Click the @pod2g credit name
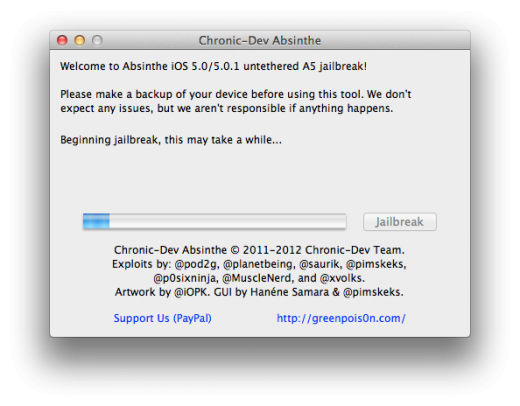The image size is (520, 406). coord(197,264)
